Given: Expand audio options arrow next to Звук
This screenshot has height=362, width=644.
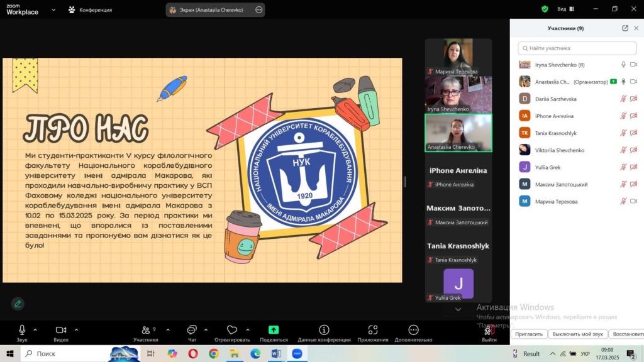Looking at the screenshot, I should [x=35, y=329].
